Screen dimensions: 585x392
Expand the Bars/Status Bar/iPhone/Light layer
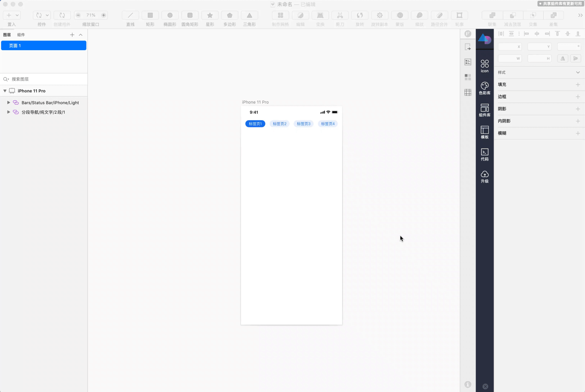(8, 103)
